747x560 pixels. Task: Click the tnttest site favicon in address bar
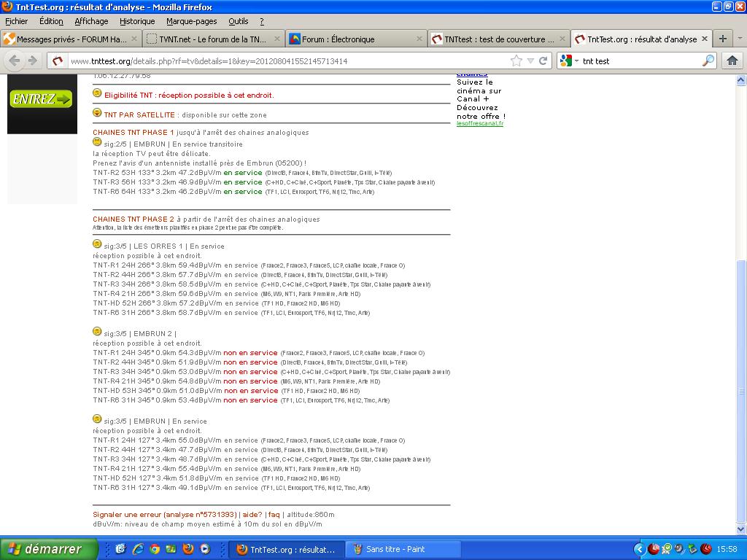pyautogui.click(x=58, y=61)
